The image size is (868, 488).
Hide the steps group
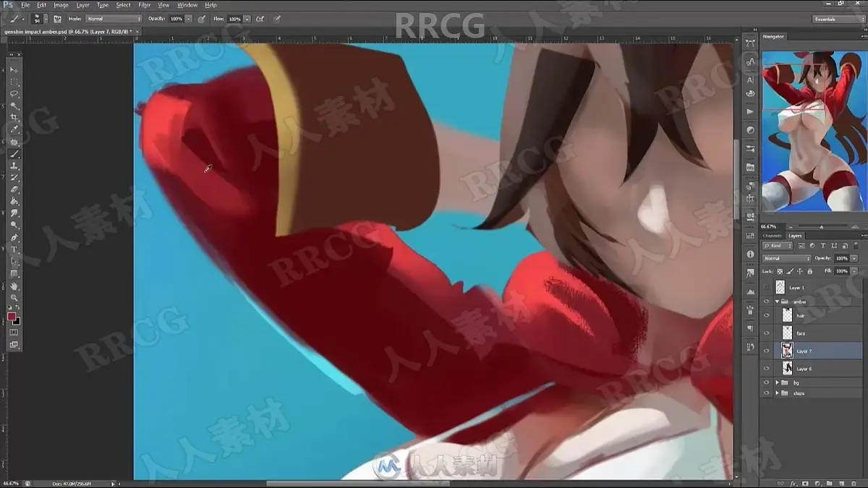767,393
